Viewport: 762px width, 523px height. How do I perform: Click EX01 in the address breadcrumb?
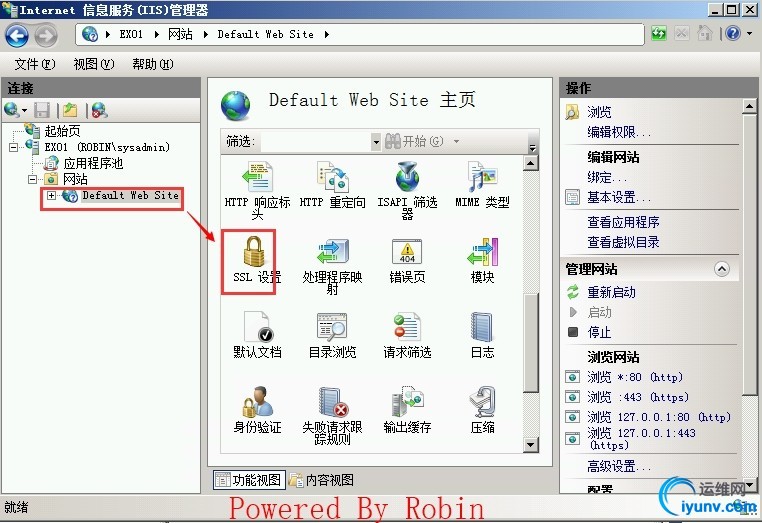[x=131, y=34]
